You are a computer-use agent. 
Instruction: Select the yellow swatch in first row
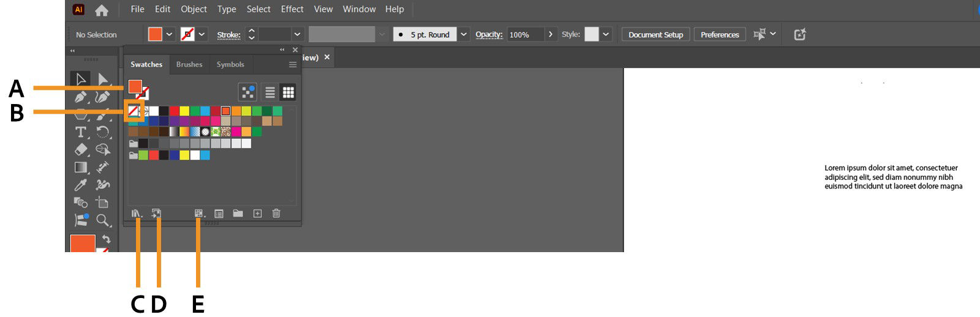click(184, 111)
